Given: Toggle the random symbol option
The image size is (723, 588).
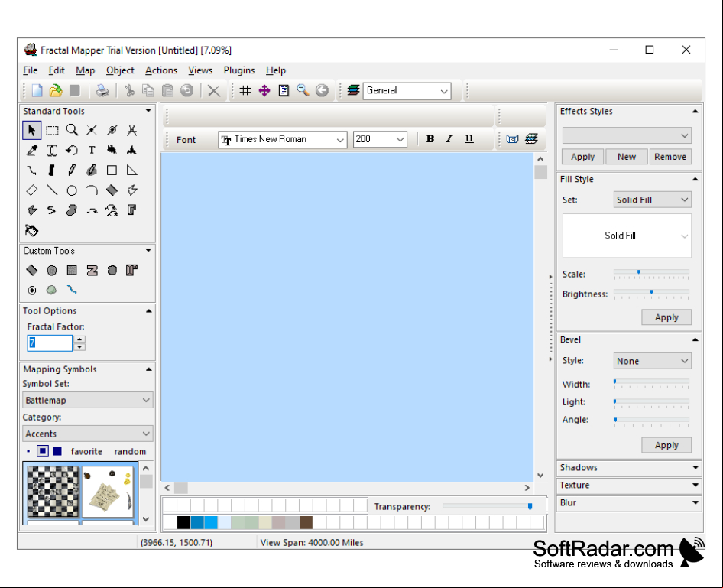Looking at the screenshot, I should [x=130, y=451].
